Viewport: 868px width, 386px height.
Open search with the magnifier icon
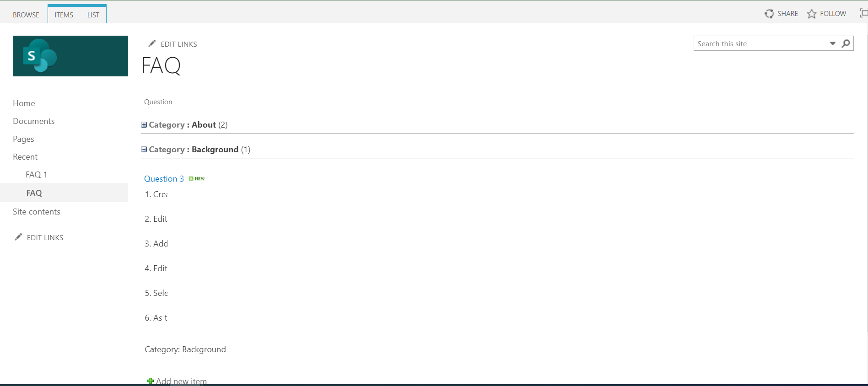pos(845,43)
